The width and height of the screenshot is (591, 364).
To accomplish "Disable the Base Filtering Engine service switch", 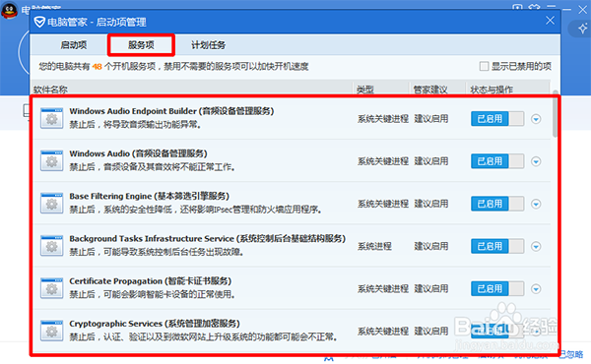I will point(497,204).
